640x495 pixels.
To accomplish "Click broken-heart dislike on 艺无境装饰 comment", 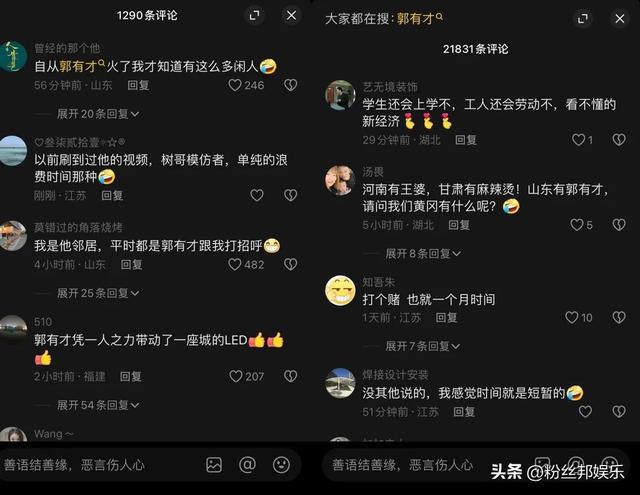I will 619,140.
